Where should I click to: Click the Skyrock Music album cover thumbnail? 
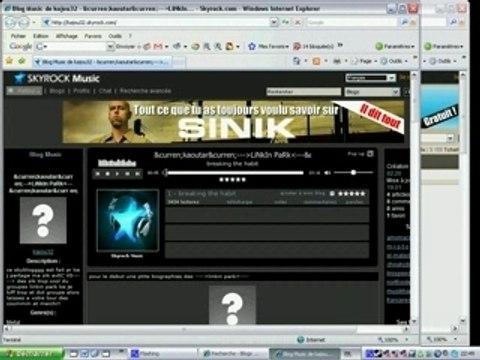pyautogui.click(x=127, y=220)
